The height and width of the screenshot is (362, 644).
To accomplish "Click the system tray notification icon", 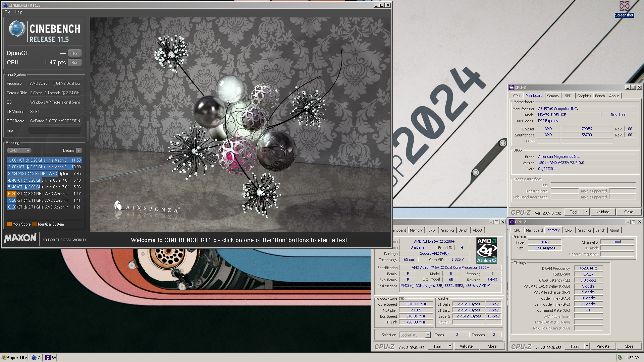I will click(620, 358).
